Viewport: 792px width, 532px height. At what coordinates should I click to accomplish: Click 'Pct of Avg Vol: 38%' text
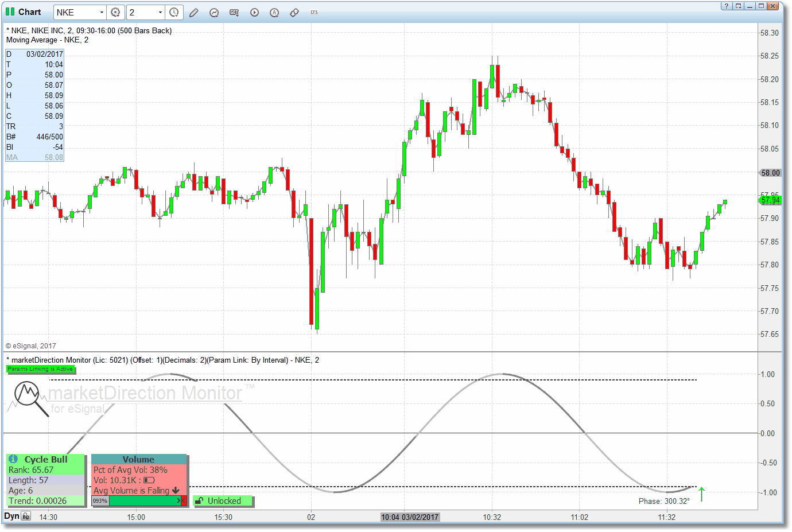(130, 470)
